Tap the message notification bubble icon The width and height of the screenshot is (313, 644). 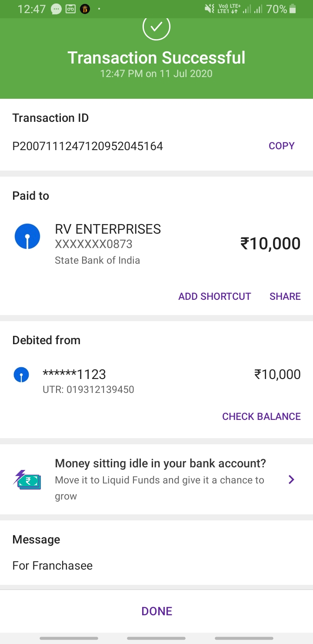pyautogui.click(x=57, y=9)
